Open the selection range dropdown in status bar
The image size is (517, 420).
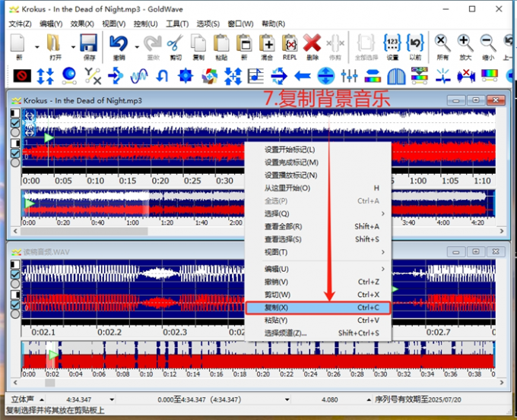click(287, 400)
